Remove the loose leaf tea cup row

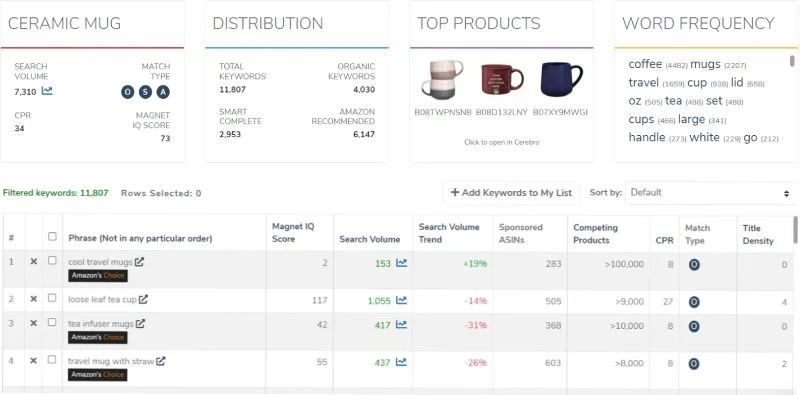tap(34, 299)
